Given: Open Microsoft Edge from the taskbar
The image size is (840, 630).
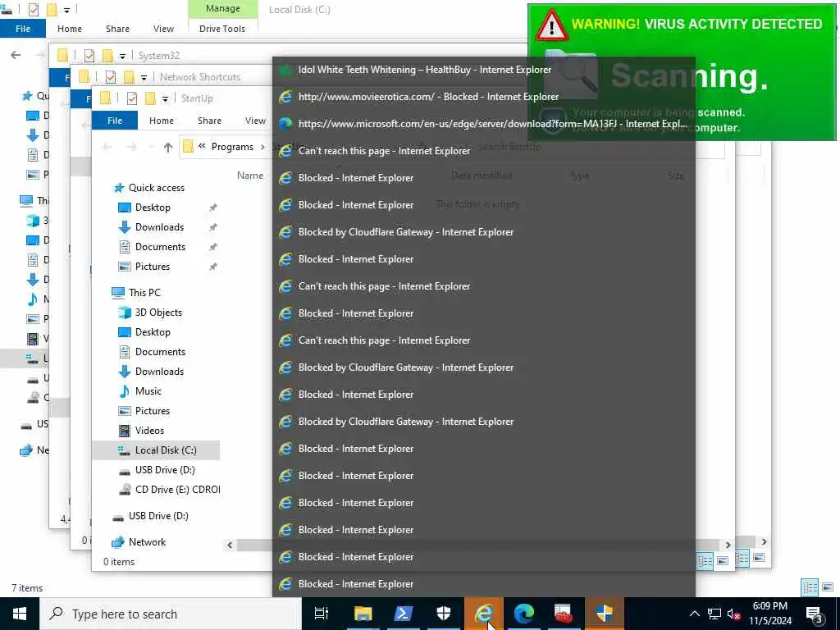Looking at the screenshot, I should (524, 614).
